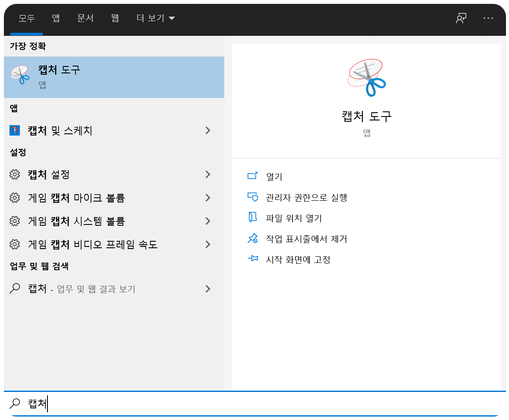This screenshot has width=509, height=420.
Task: Click gear icon beside 게임 캡처 비디오 프레임 속도
Action: pos(15,244)
